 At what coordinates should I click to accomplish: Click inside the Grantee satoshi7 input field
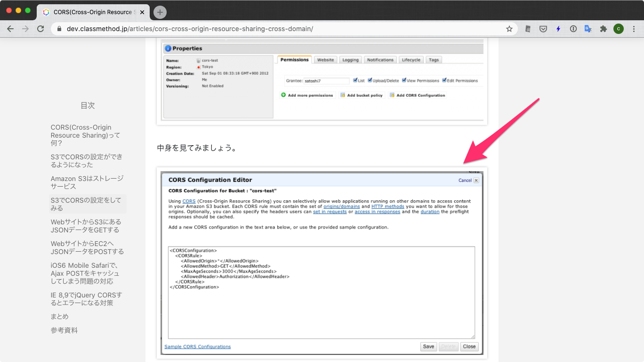pyautogui.click(x=327, y=80)
